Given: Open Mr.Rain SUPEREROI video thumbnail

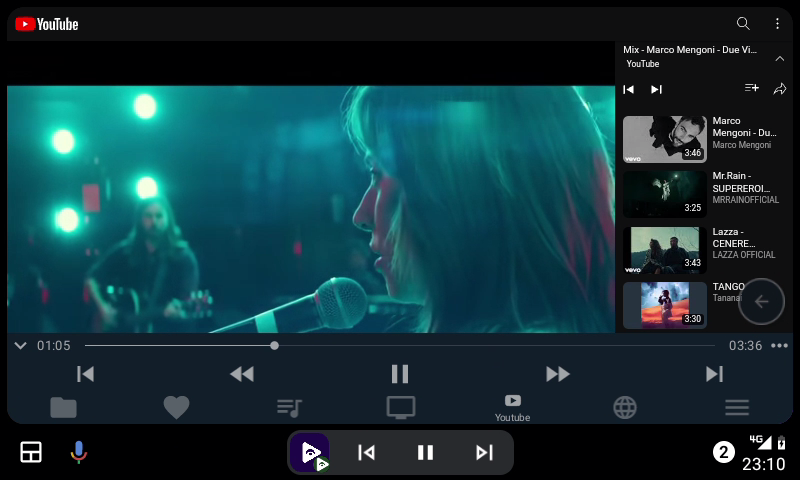Looking at the screenshot, I should pyautogui.click(x=664, y=194).
